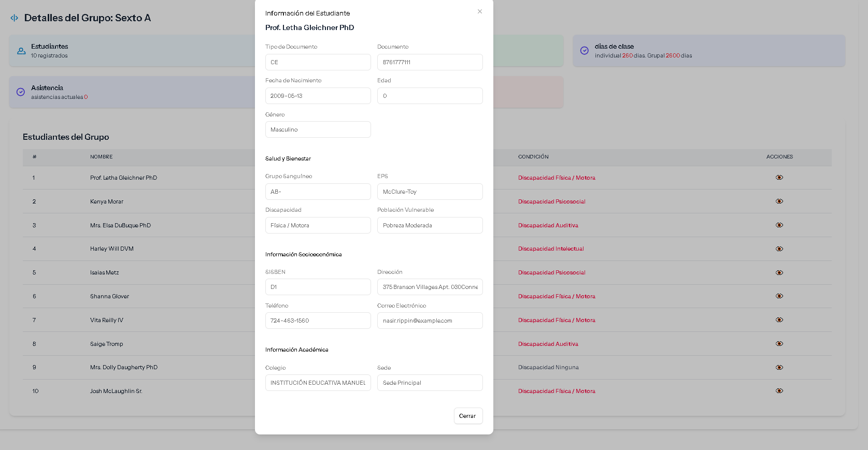Toggle eye icon for Mrs. Dolly Daugherty PhD

[x=779, y=368]
